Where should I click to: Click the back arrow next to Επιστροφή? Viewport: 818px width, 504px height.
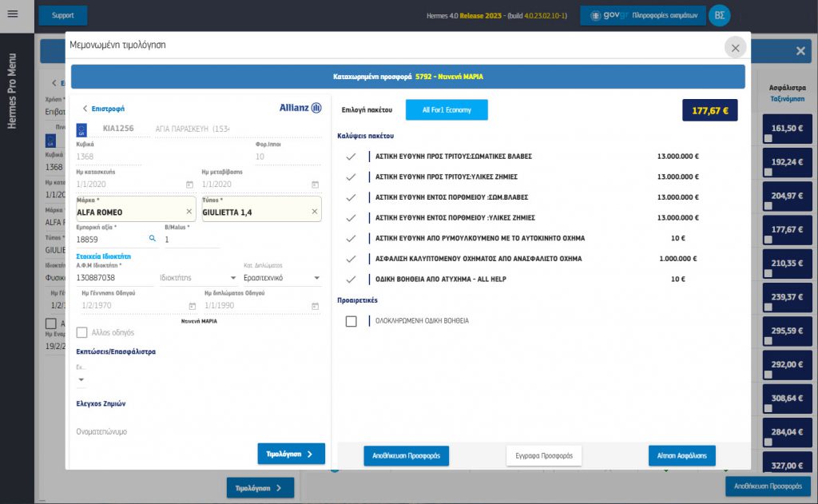point(85,109)
